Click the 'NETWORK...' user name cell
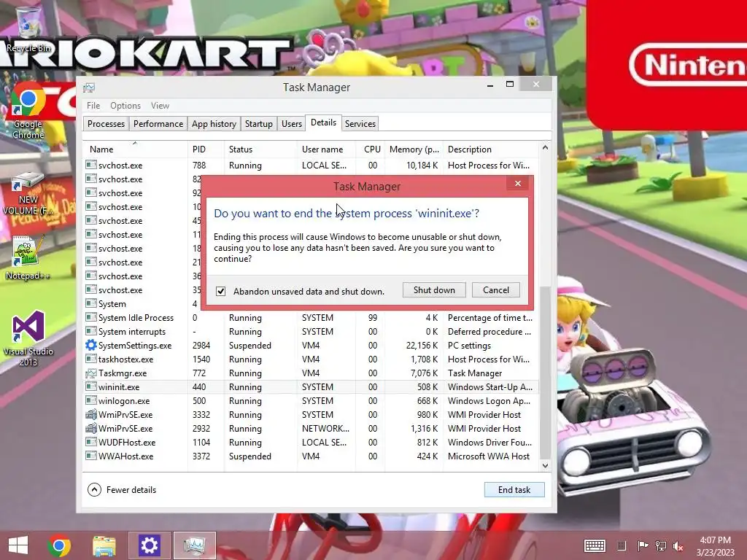 click(325, 428)
